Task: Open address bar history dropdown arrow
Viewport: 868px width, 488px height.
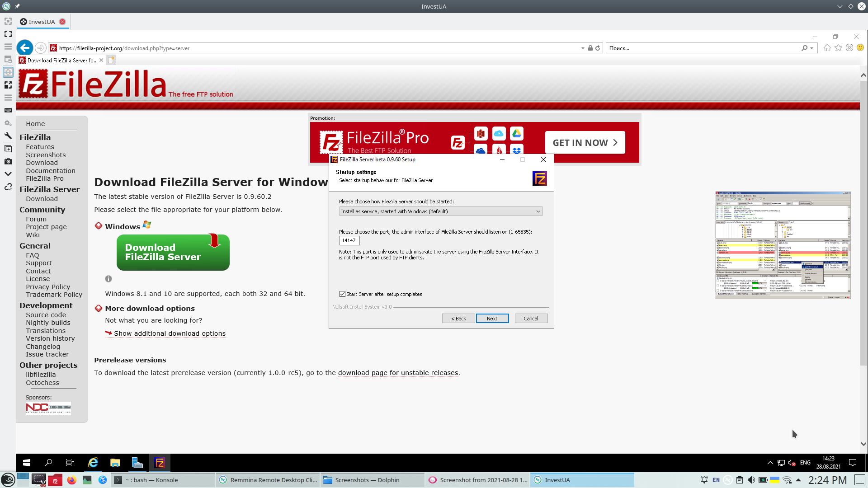Action: pos(582,48)
